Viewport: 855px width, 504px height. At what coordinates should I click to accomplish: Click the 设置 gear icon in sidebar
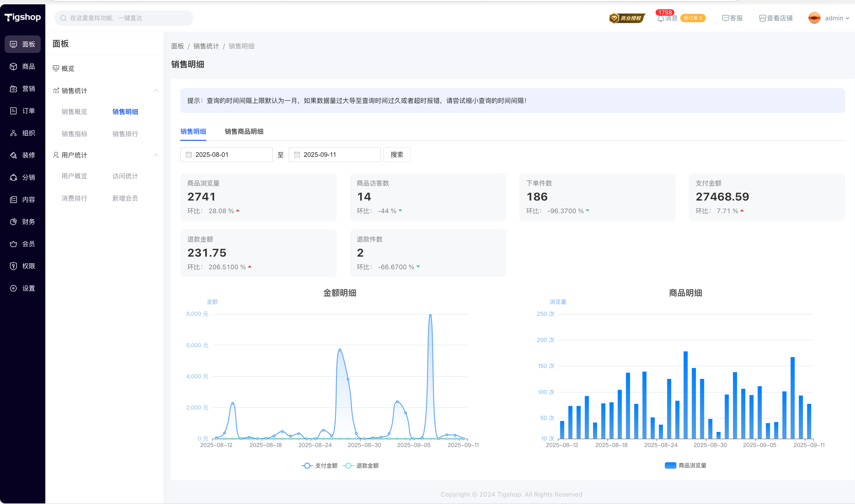pyautogui.click(x=13, y=288)
